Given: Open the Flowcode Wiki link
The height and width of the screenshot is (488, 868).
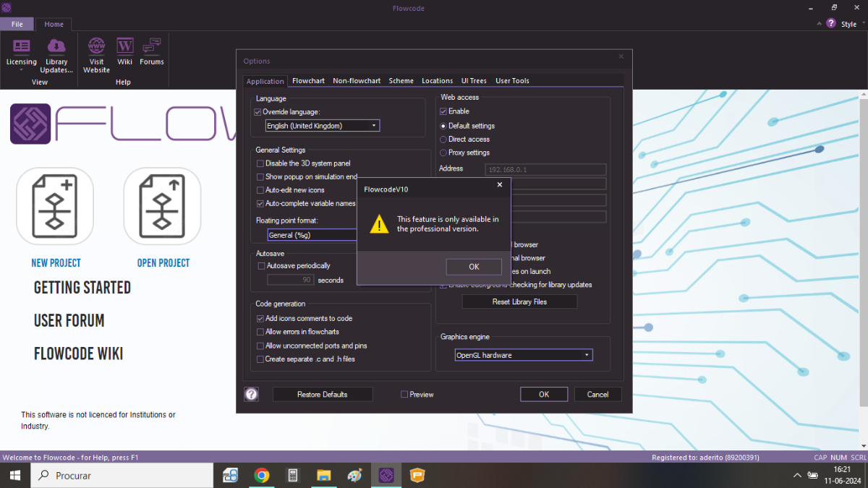Looking at the screenshot, I should [78, 354].
